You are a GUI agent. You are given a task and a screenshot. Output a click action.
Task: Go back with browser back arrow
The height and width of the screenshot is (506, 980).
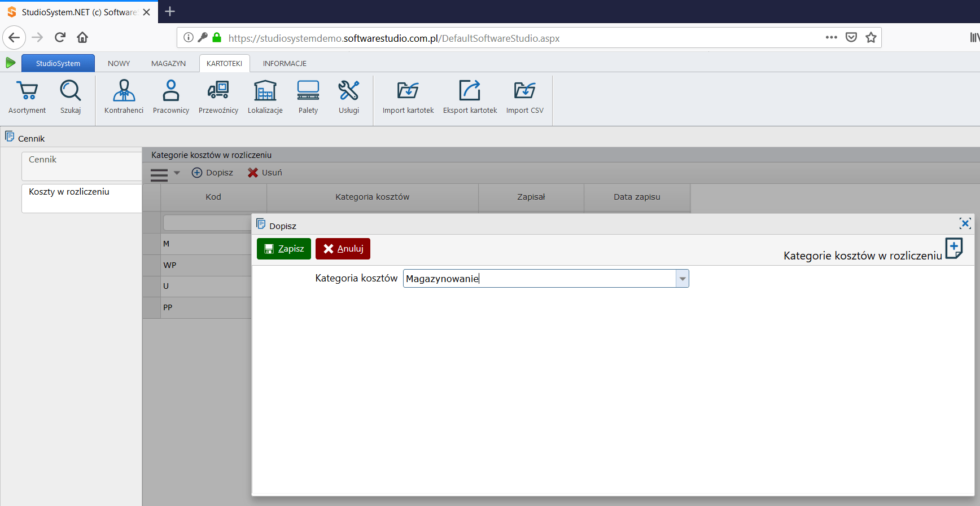(14, 38)
